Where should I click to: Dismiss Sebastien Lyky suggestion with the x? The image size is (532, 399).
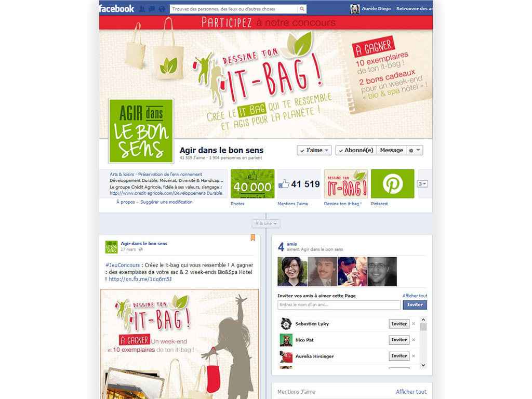coord(414,324)
